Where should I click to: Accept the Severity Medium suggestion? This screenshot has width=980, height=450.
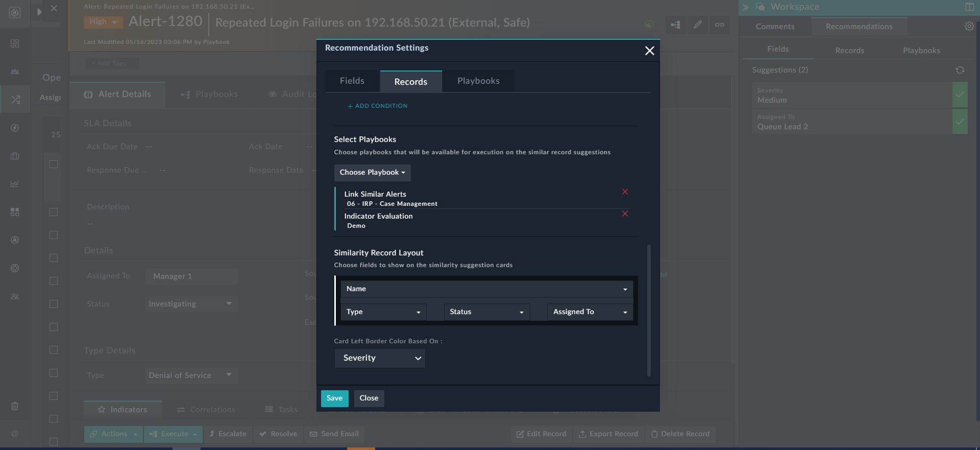960,95
